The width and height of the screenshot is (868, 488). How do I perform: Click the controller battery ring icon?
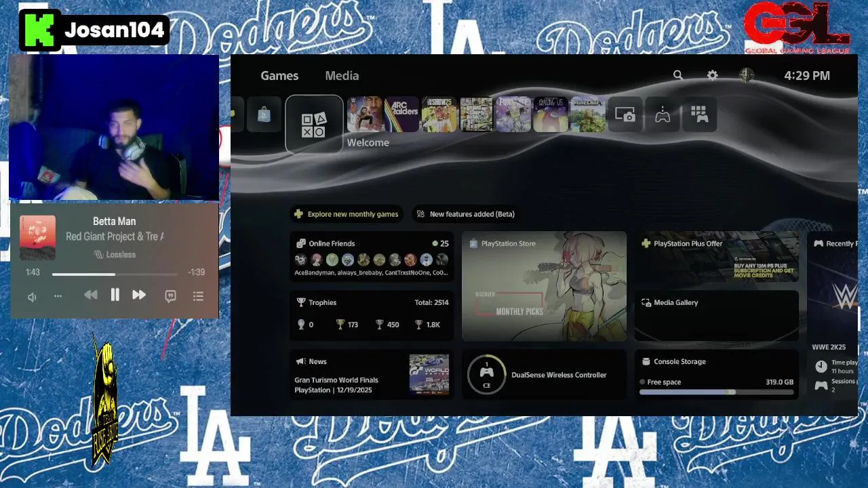[x=486, y=374]
